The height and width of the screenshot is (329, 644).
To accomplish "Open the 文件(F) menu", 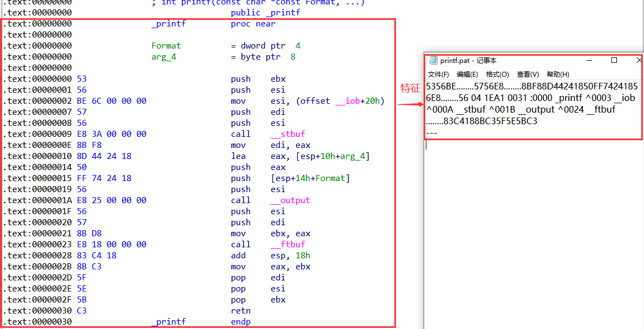I will coord(438,75).
